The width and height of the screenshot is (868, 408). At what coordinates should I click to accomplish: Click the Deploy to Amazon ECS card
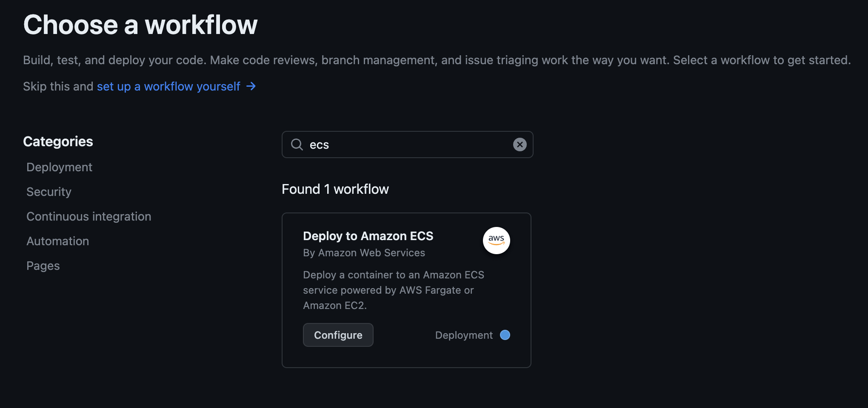[x=406, y=290]
